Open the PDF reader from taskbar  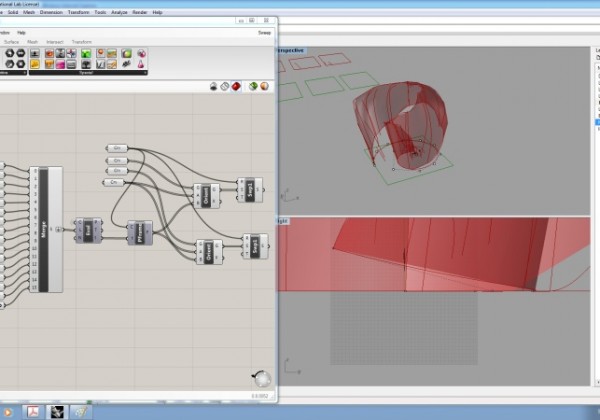click(31, 410)
